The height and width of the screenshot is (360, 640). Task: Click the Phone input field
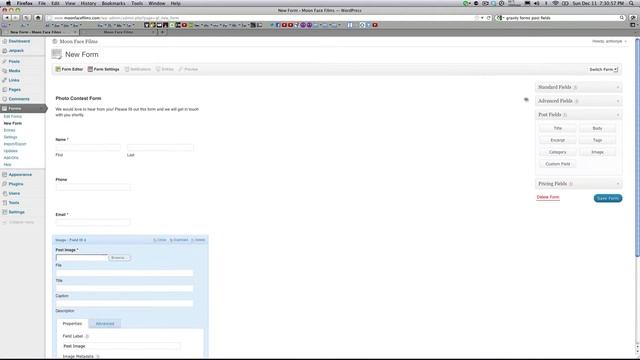click(x=93, y=187)
